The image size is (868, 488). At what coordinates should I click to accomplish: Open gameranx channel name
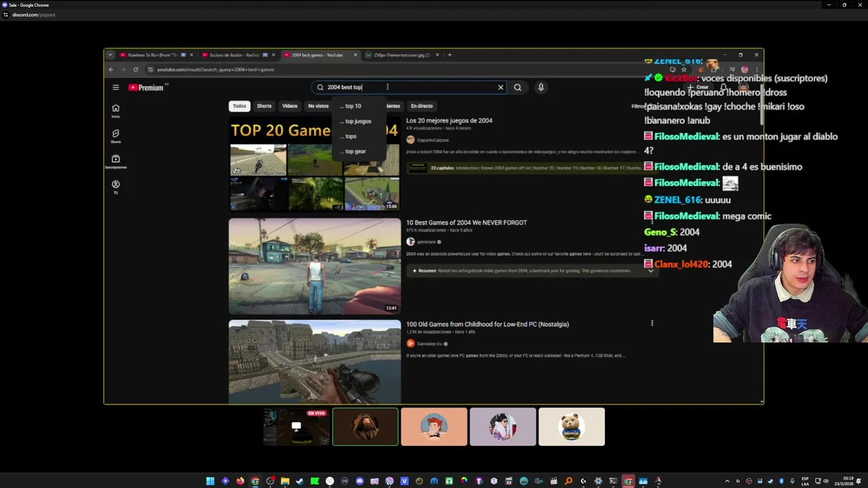click(x=427, y=242)
